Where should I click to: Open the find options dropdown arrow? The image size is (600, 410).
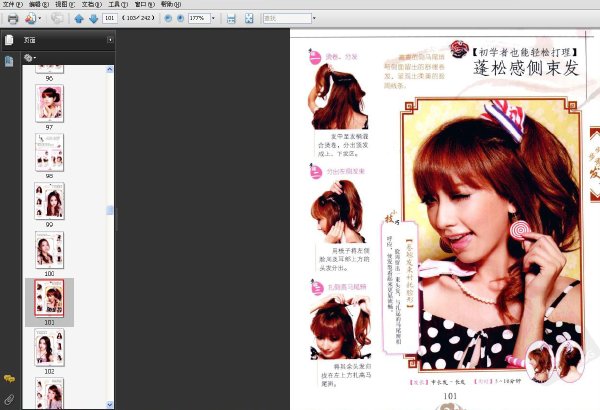(315, 18)
